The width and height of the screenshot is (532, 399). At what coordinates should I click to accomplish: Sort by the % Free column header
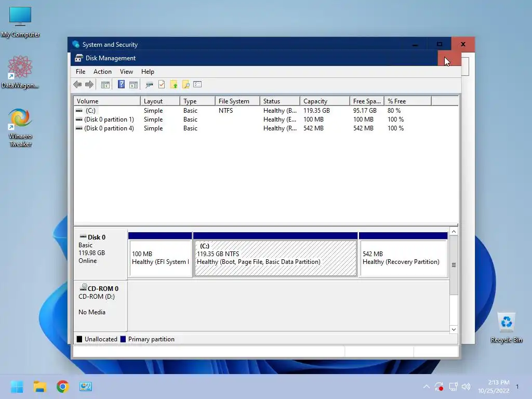click(x=408, y=101)
